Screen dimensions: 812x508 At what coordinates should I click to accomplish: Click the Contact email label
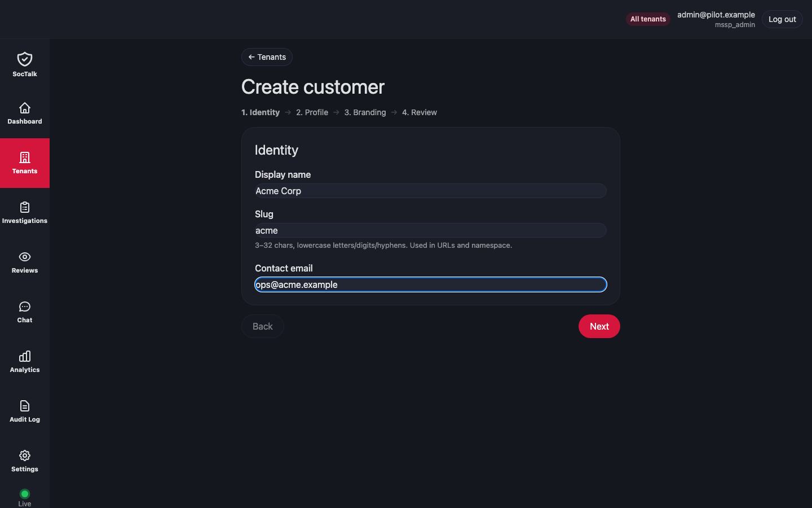pyautogui.click(x=284, y=268)
